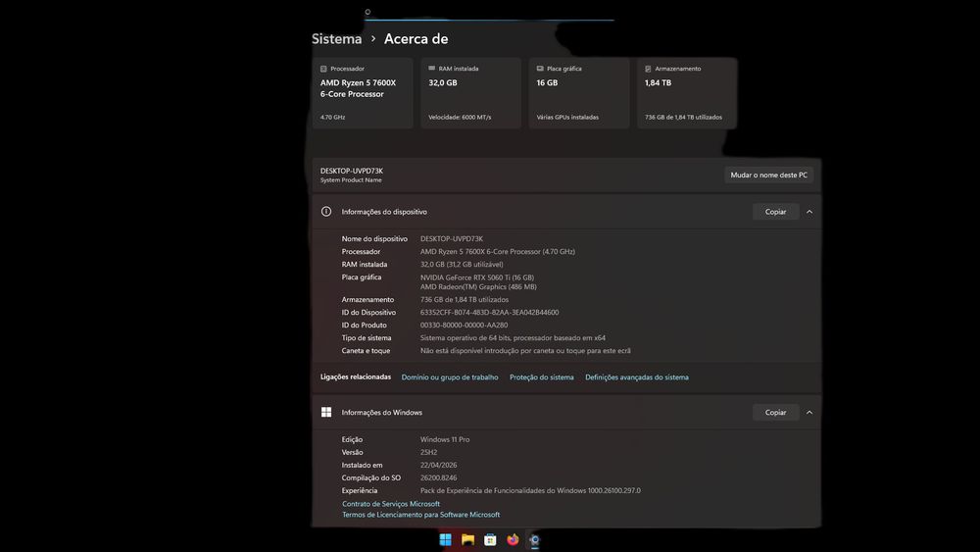Click the Versão value 25H2
980x552 pixels.
428,453
